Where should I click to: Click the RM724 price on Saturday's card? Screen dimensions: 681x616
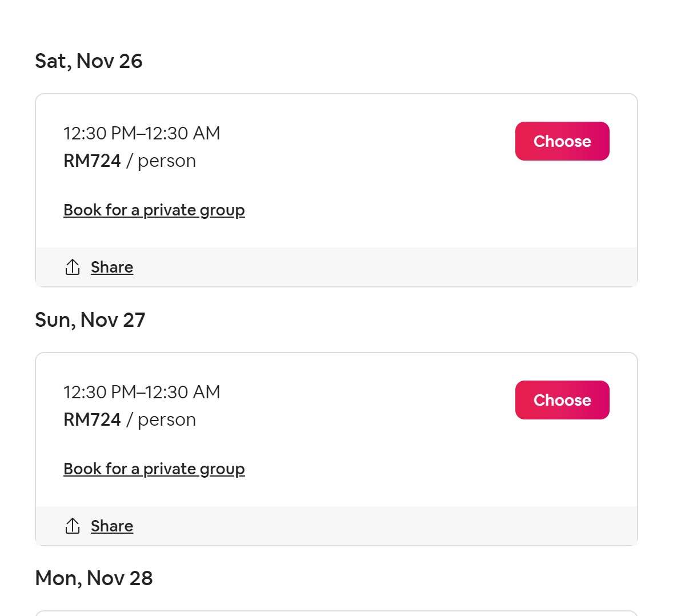[x=92, y=161]
